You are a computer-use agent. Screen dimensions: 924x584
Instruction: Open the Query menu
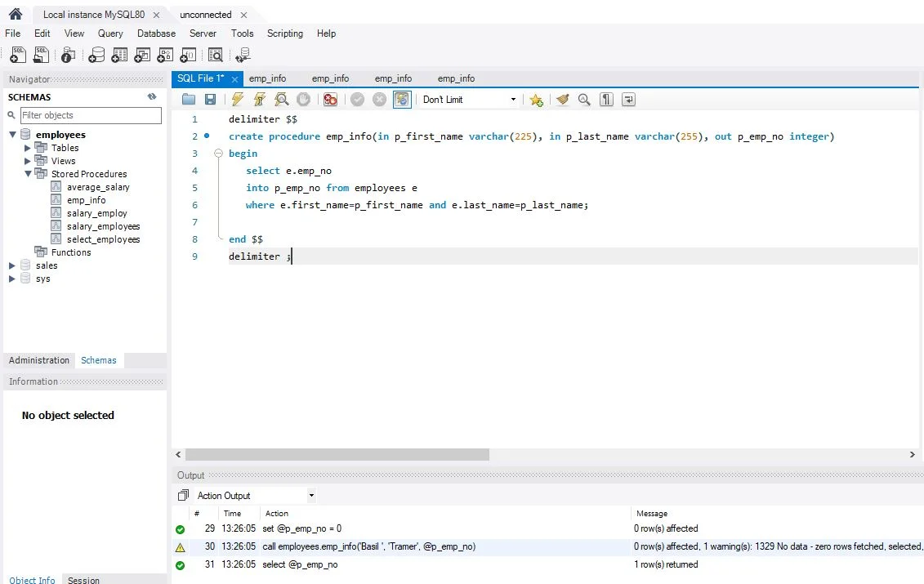110,33
